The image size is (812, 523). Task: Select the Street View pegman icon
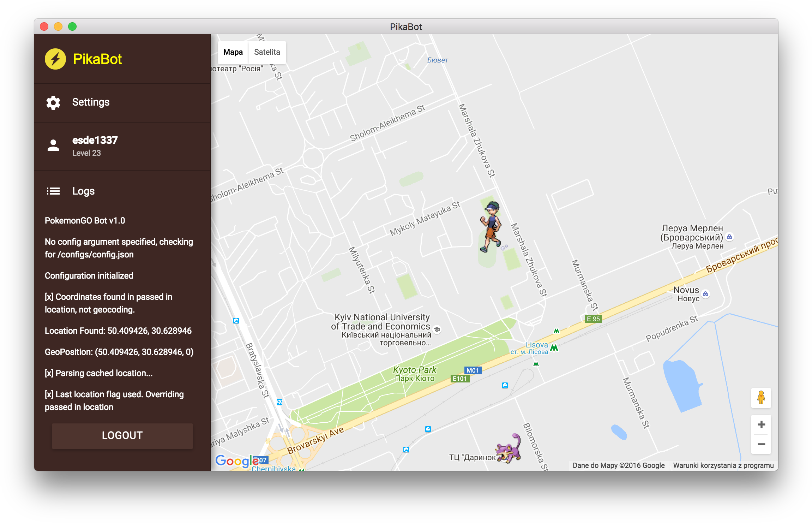761,398
